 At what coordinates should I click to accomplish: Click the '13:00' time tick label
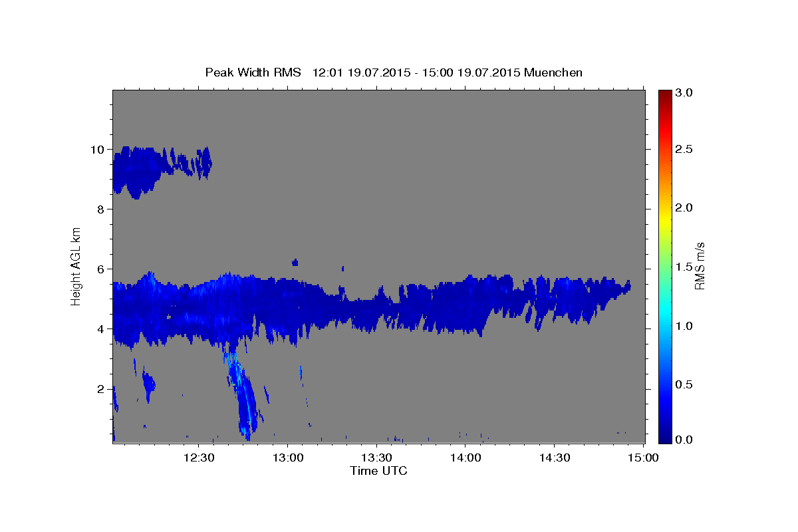tap(288, 458)
